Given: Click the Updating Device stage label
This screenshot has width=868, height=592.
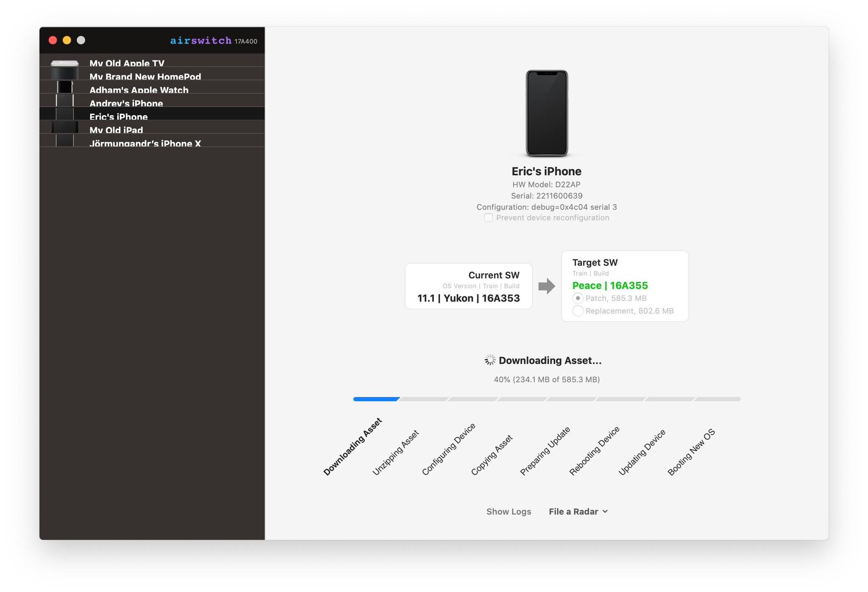Looking at the screenshot, I should pyautogui.click(x=642, y=452).
